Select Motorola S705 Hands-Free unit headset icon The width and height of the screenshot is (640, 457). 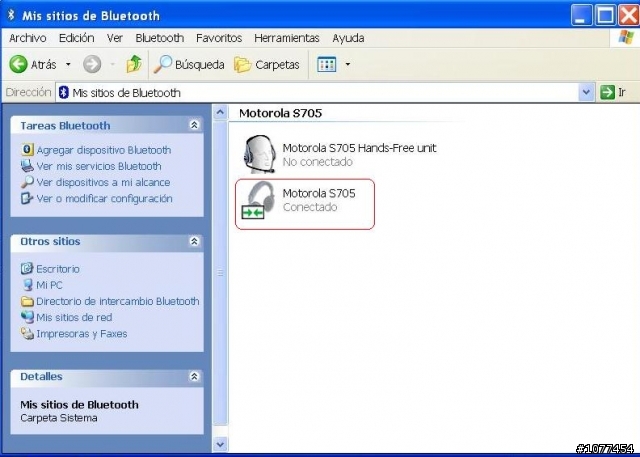coord(259,154)
